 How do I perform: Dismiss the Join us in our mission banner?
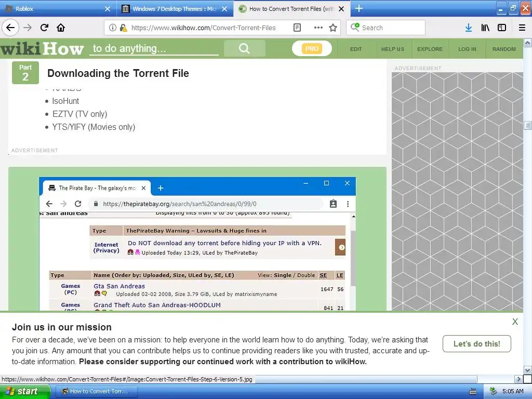click(515, 321)
